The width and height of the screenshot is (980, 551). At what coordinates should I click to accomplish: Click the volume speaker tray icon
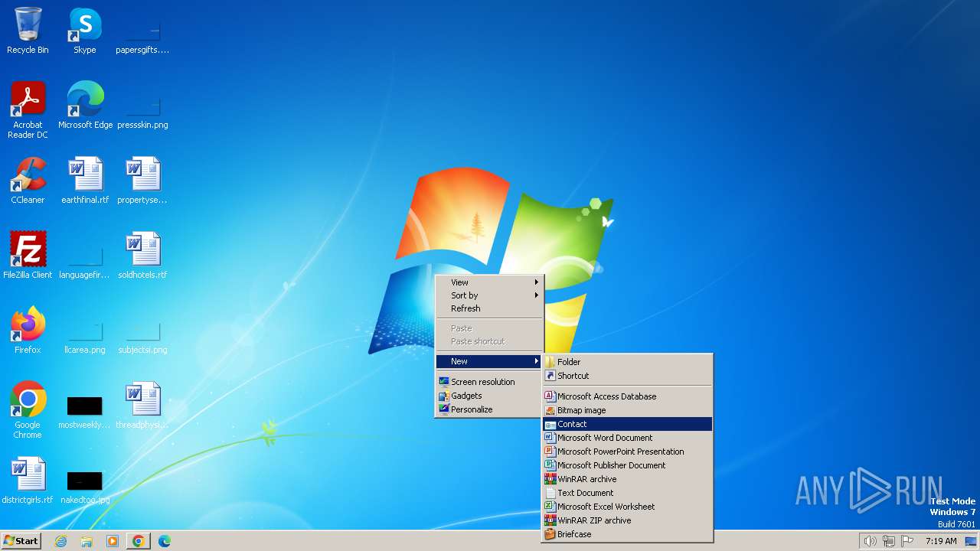click(870, 541)
